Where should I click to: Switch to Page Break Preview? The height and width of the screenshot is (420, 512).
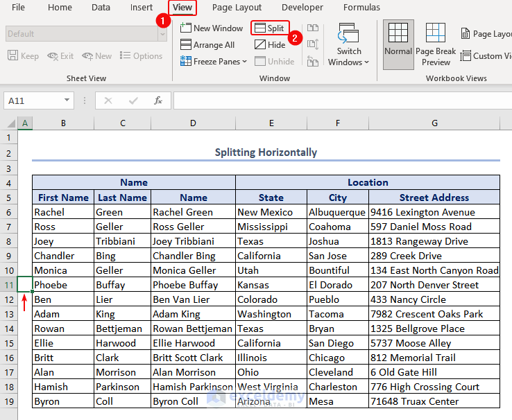(x=436, y=44)
